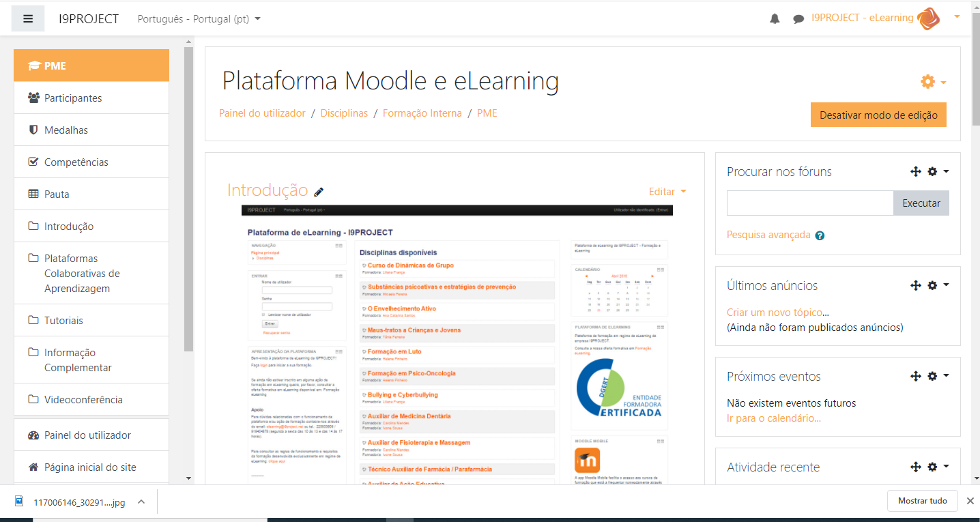
Task: Open the Tutoriais sidebar section
Action: 91,320
